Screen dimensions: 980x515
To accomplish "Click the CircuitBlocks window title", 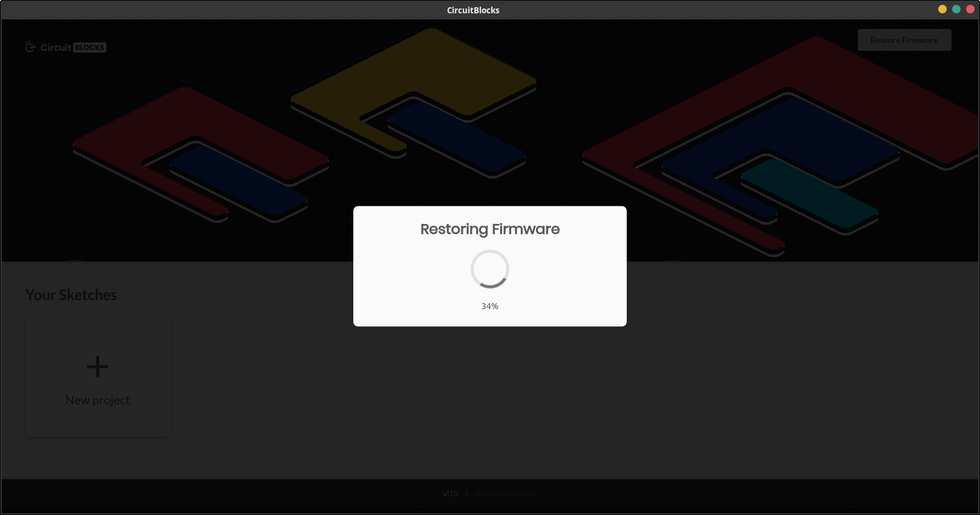I will 473,10.
